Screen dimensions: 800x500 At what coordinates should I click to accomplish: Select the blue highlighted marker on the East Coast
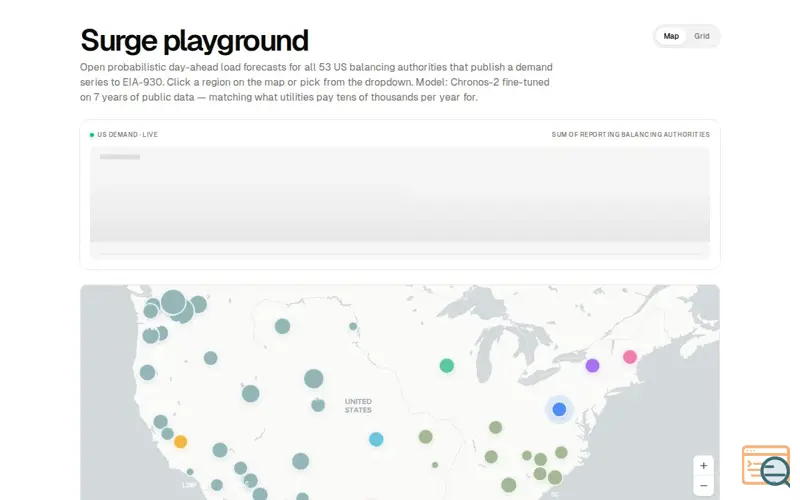click(559, 409)
